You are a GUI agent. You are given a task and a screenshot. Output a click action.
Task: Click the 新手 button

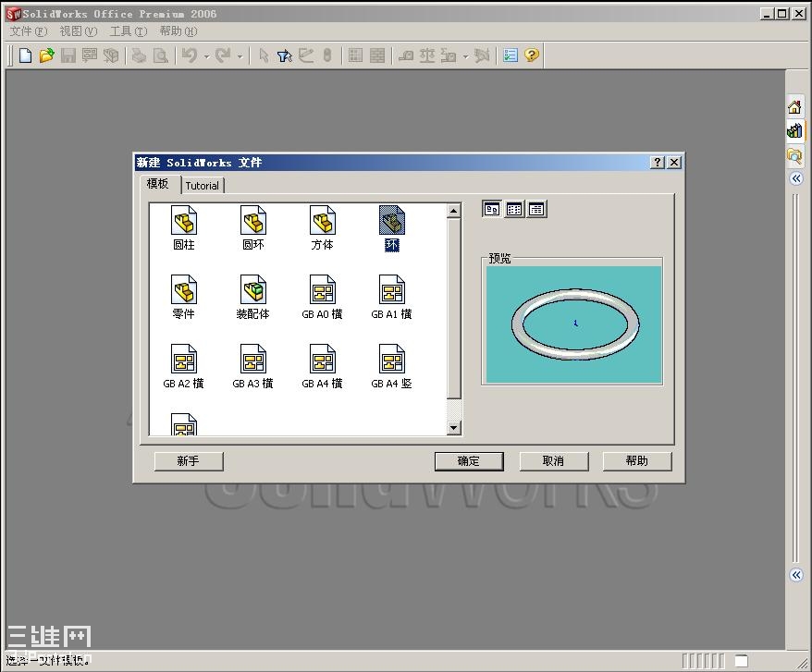(x=189, y=461)
